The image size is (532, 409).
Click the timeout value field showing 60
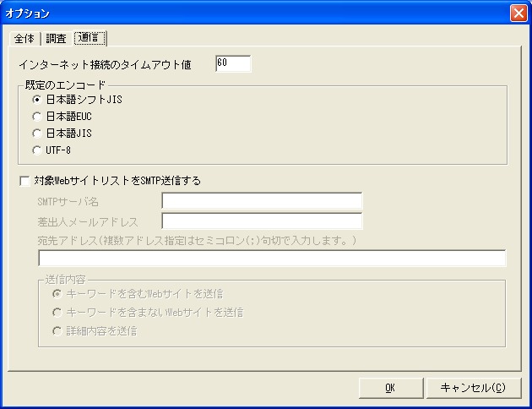pos(233,64)
